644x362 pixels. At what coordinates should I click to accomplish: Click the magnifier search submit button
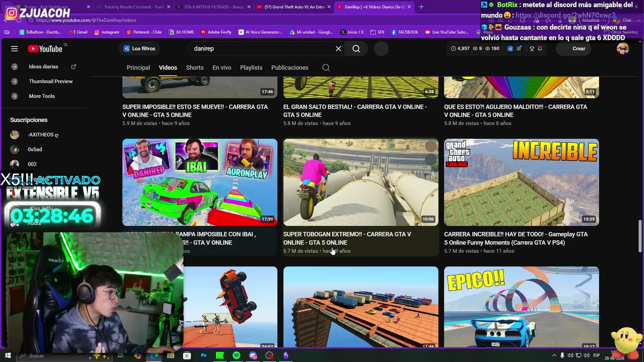point(356,49)
